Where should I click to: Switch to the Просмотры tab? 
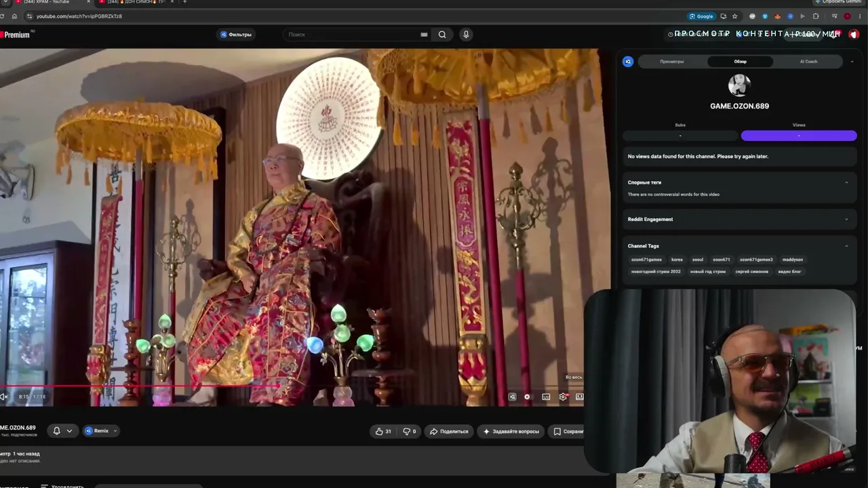coord(672,62)
